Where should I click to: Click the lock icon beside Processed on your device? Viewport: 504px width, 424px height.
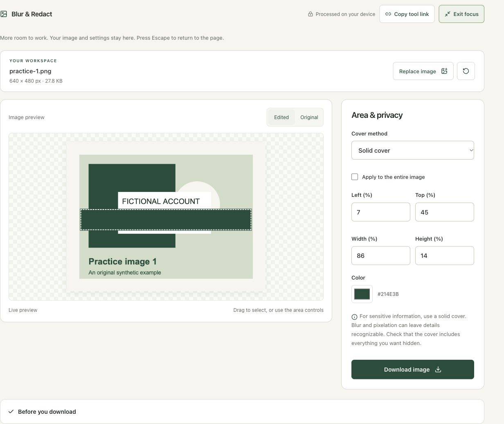point(310,14)
